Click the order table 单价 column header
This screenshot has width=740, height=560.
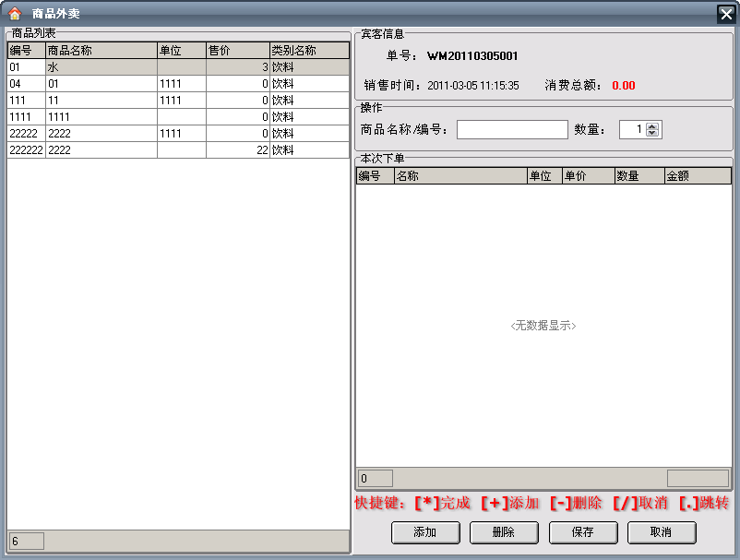pos(589,176)
